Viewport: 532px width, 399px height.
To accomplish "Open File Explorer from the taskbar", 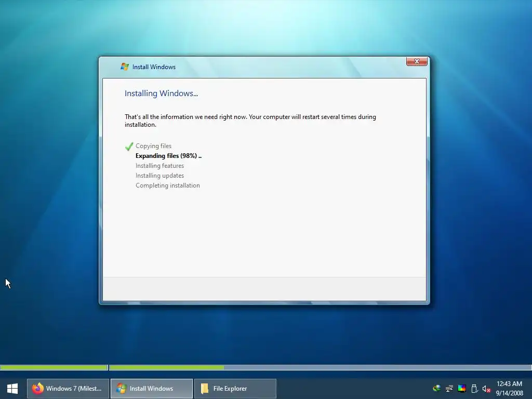I will coord(235,389).
